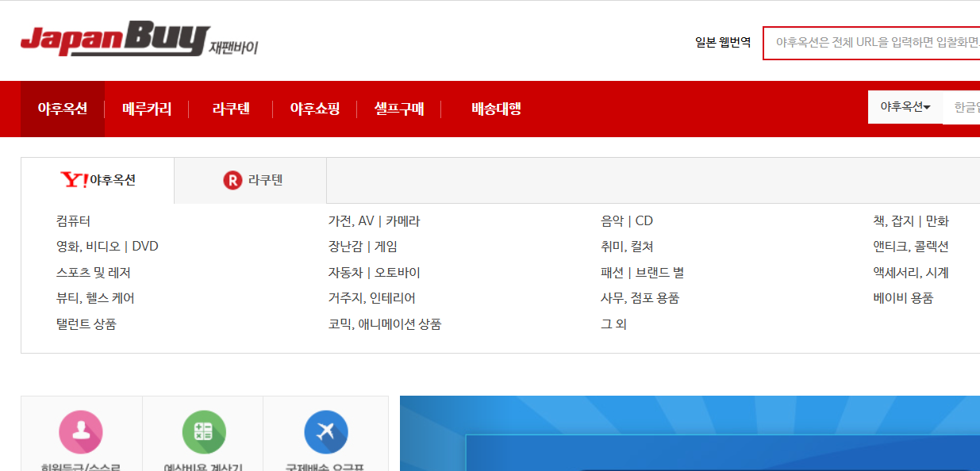980x471 pixels.
Task: Switch to the 야후옥션 category tab
Action: 98,181
